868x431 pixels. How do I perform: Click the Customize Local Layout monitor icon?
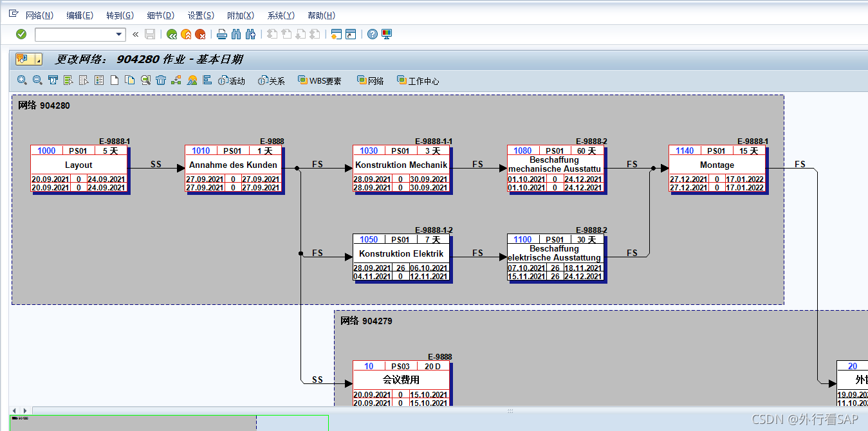387,34
